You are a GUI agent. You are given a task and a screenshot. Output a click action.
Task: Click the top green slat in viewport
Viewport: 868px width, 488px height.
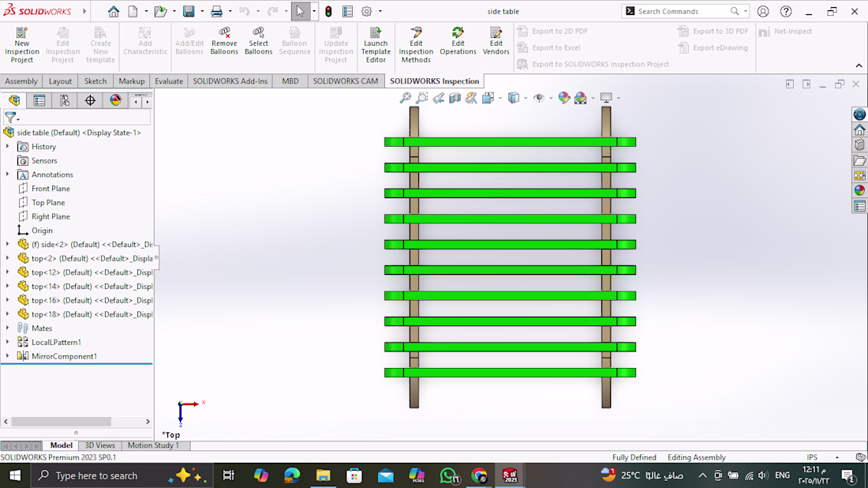(510, 142)
